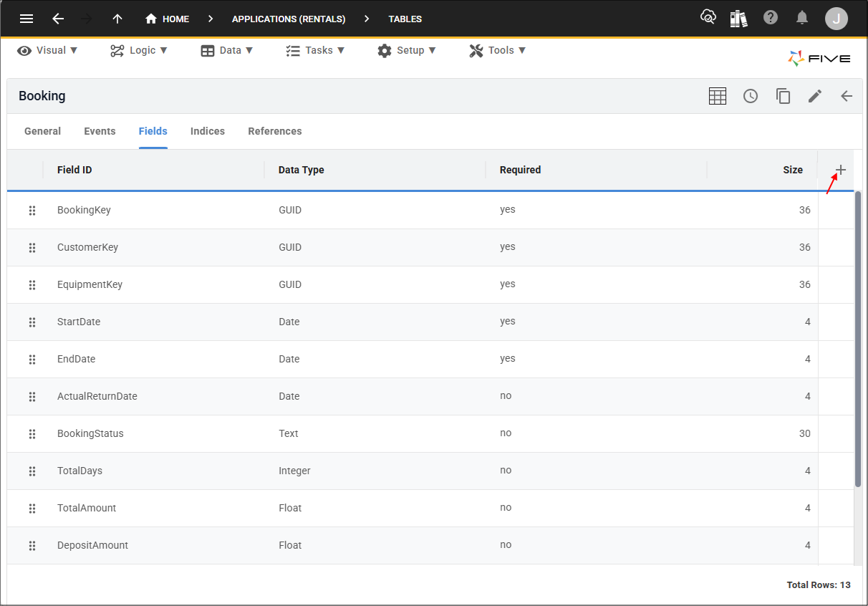Click the drag handle for BookingKey row
Viewport: 868px width, 606px height.
click(x=32, y=210)
